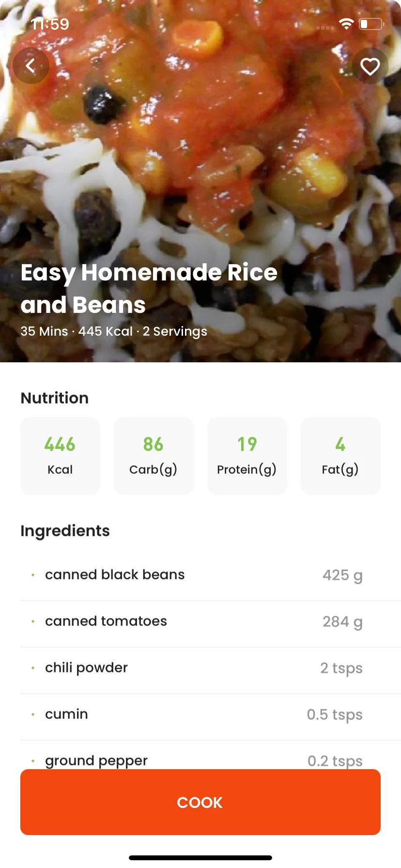This screenshot has width=401, height=868.
Task: Click the Nutrition section heading
Action: pyautogui.click(x=55, y=398)
